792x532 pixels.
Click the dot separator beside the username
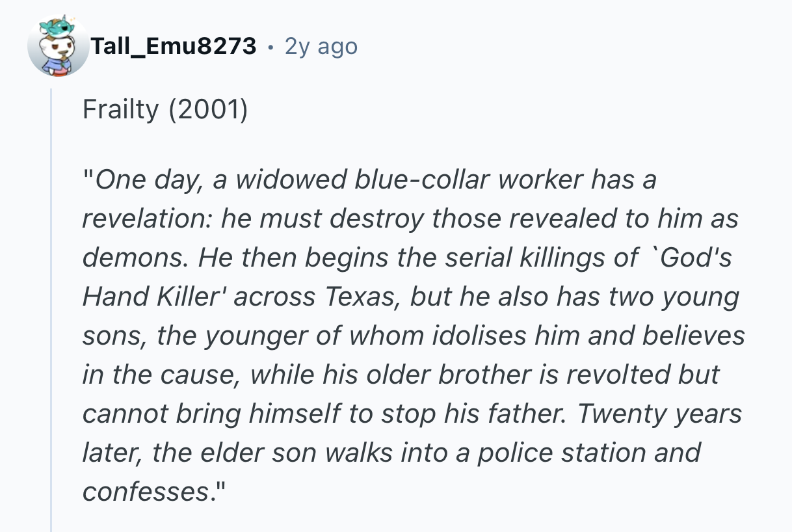pyautogui.click(x=270, y=47)
